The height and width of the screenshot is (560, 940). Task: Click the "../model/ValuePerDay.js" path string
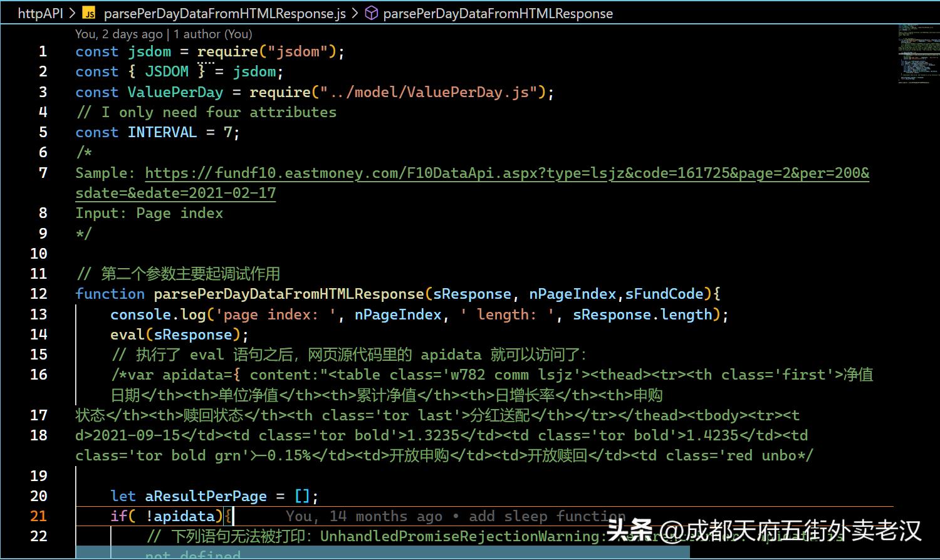tap(429, 92)
